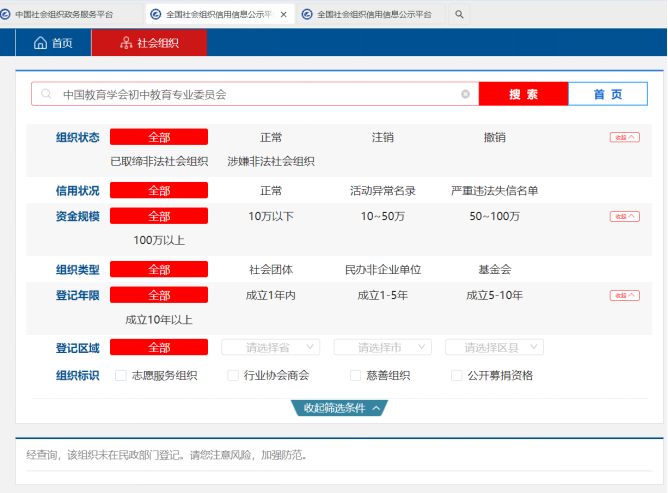Clear the search field with the X icon

[x=465, y=94]
